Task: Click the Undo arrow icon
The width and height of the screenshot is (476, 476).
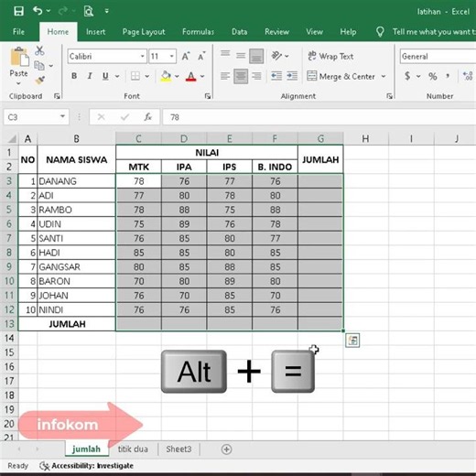Action: pos(38,11)
